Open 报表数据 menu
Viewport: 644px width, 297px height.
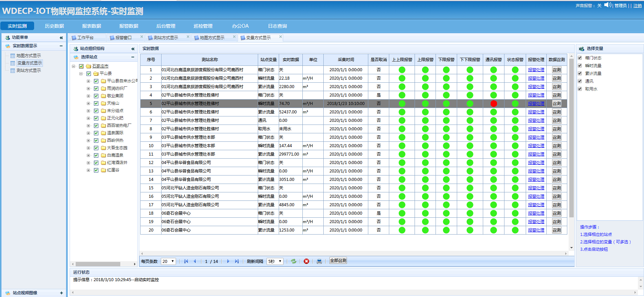[92, 26]
